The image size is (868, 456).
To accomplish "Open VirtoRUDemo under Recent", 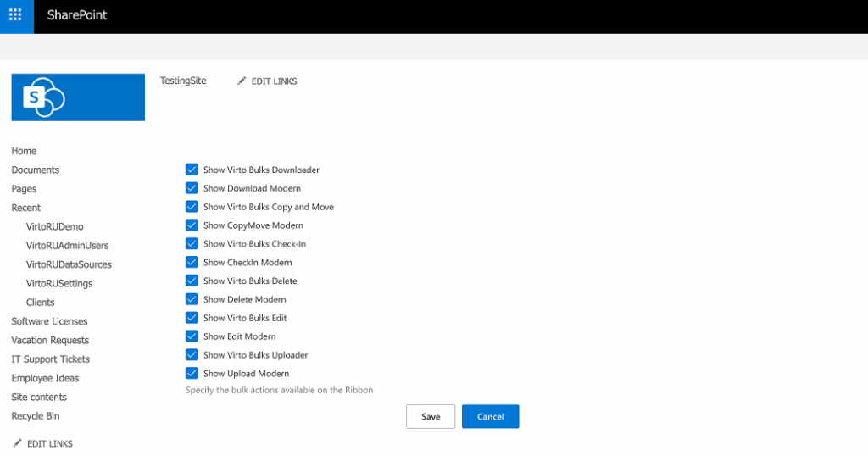I will 55,227.
